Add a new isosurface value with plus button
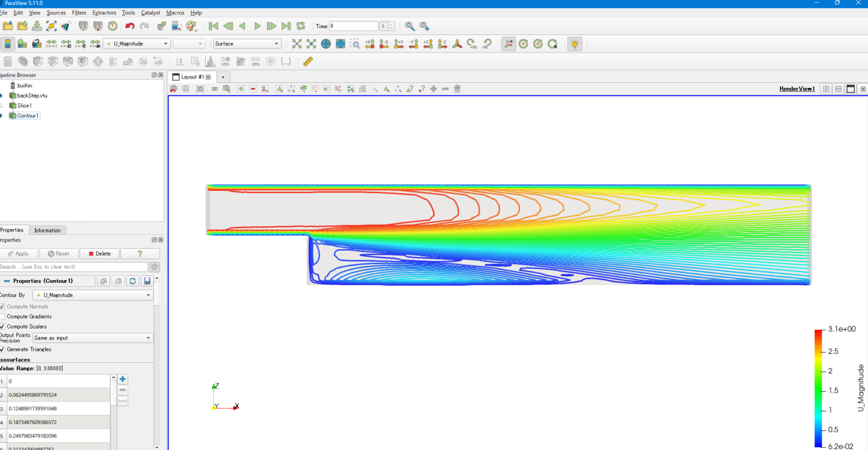This screenshot has width=868, height=450. point(123,379)
